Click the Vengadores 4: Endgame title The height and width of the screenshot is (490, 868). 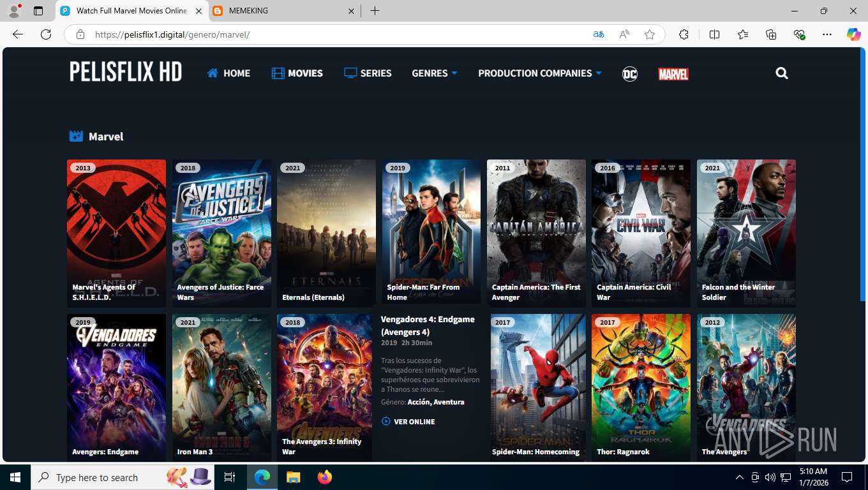click(428, 325)
